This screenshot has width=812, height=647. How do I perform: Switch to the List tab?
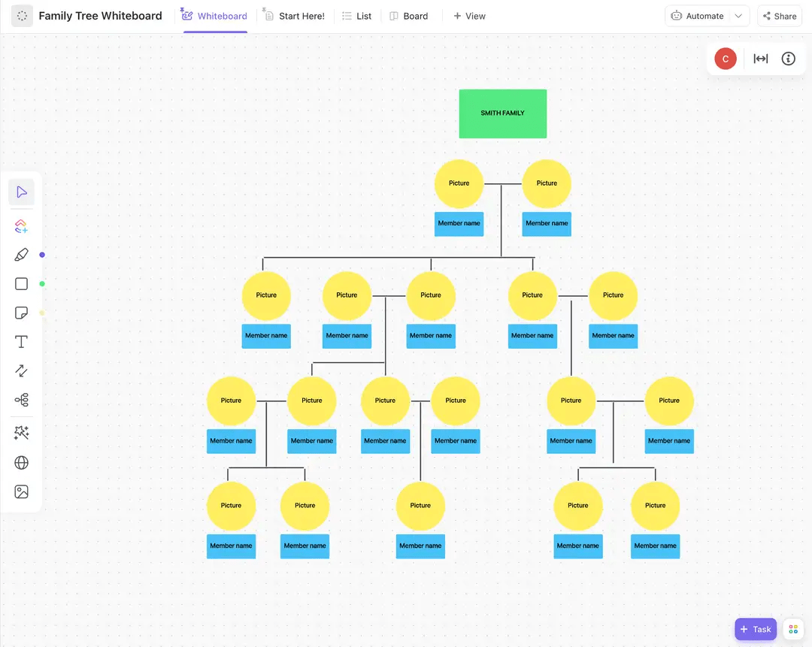pos(357,16)
